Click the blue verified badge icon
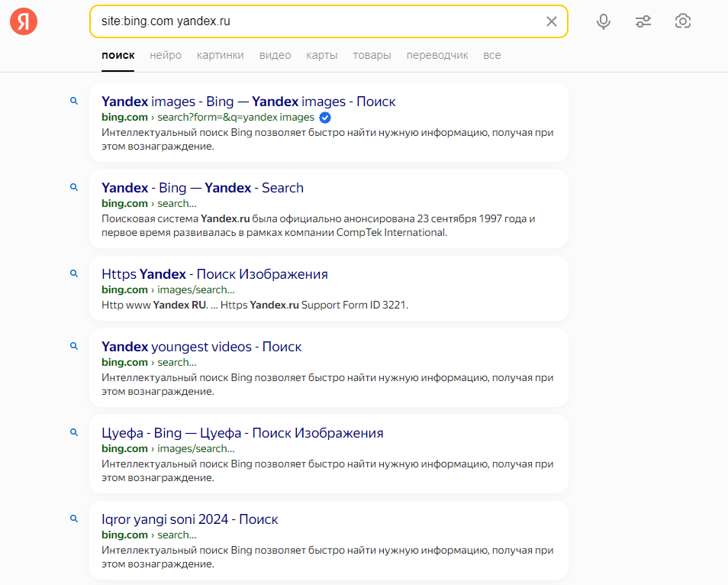 [x=326, y=118]
